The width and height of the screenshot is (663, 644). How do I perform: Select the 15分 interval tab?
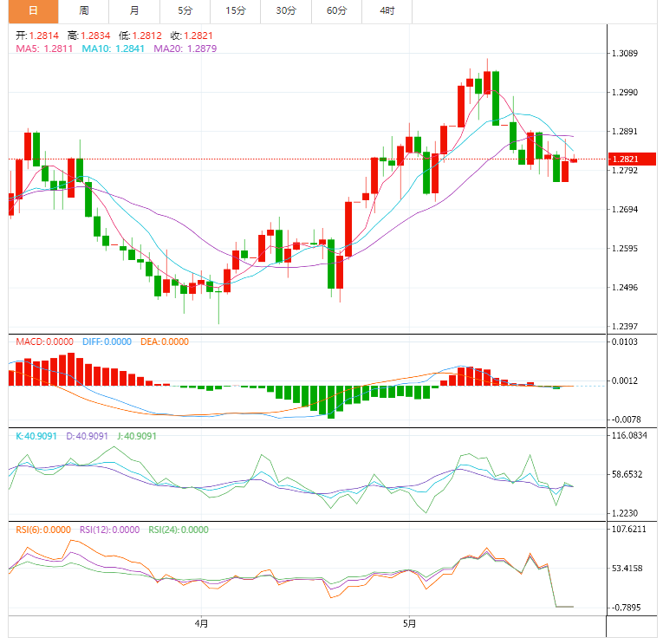236,11
